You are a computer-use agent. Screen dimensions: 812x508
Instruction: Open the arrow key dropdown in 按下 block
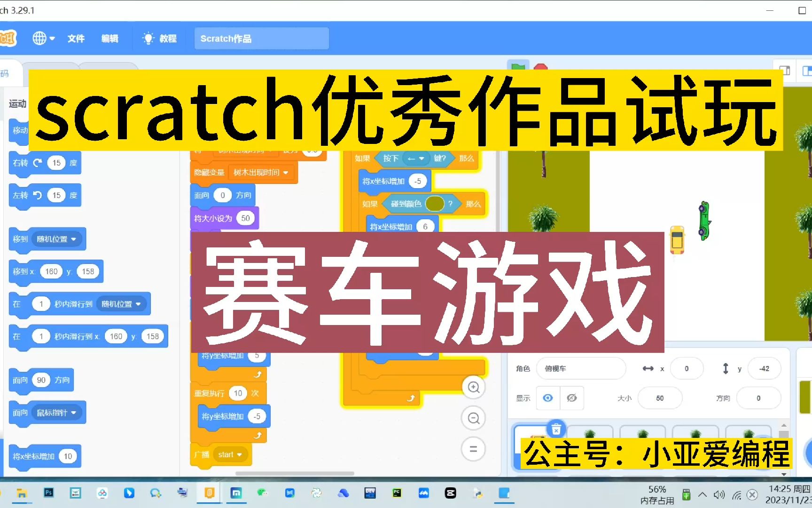coord(416,159)
